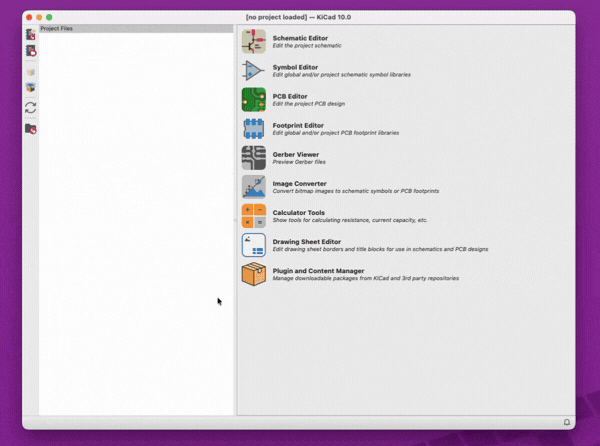Open project directory in file browser
Image resolution: width=600 pixels, height=446 pixels.
tap(31, 129)
